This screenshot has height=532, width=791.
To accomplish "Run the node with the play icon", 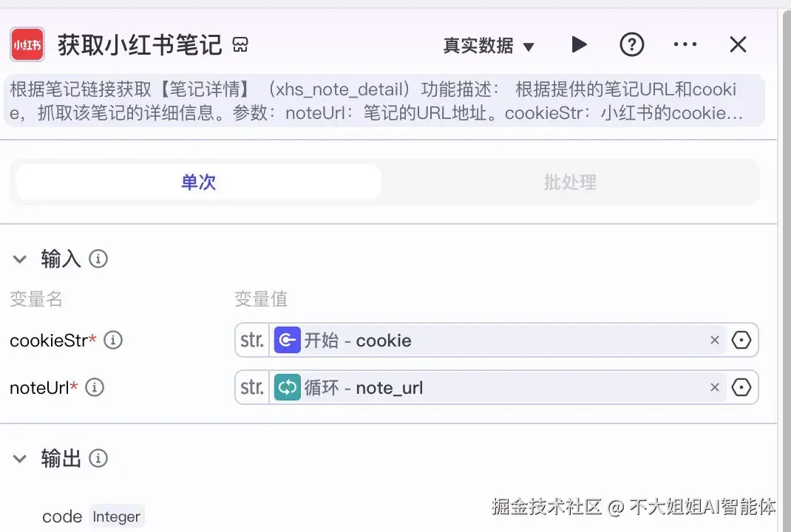I will click(x=579, y=44).
